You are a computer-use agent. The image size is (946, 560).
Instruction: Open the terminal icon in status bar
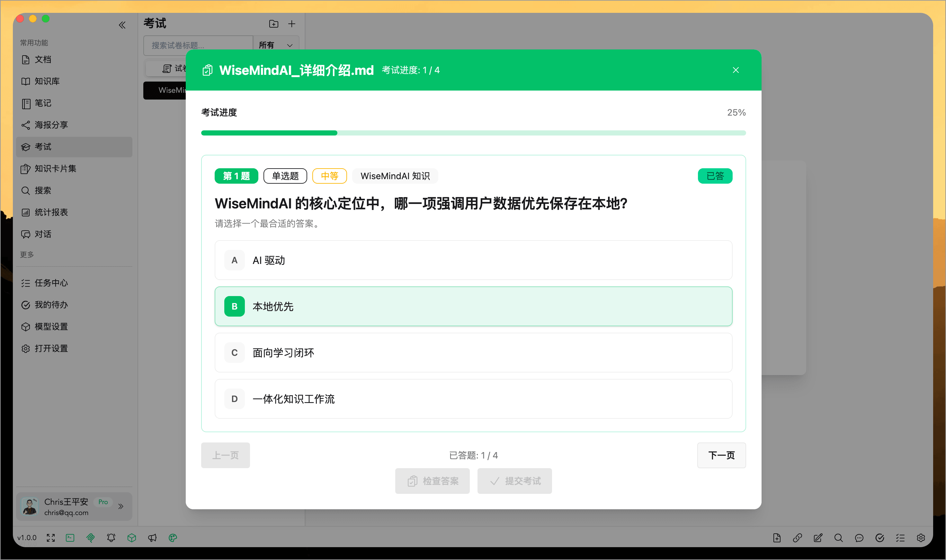70,538
